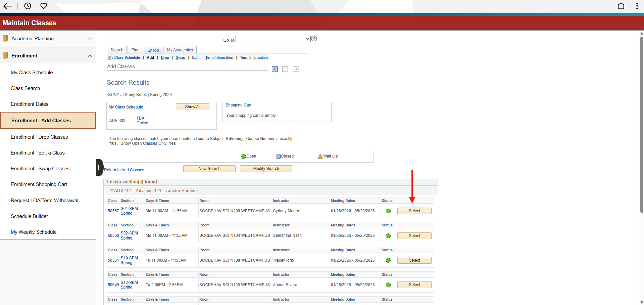Viewport: 644px width, 305px height.
Task: Click the favorites heart icon
Action: 44,6
